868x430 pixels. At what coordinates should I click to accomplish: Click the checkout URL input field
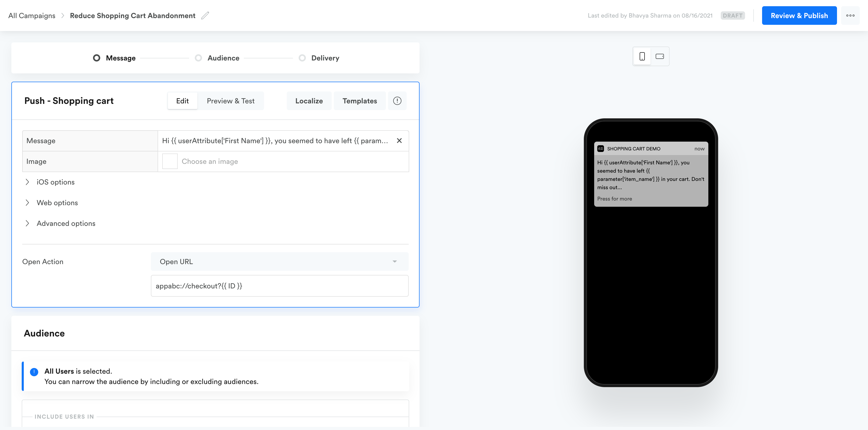coord(279,286)
